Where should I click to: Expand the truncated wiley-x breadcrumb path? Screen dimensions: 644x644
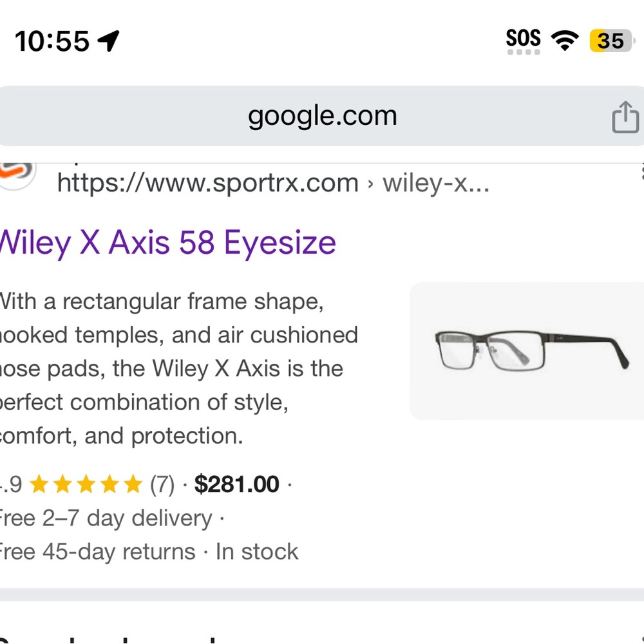(435, 184)
